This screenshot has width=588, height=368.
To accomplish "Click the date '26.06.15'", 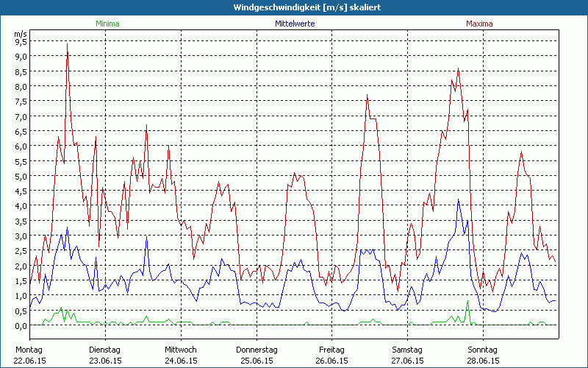I will [332, 361].
